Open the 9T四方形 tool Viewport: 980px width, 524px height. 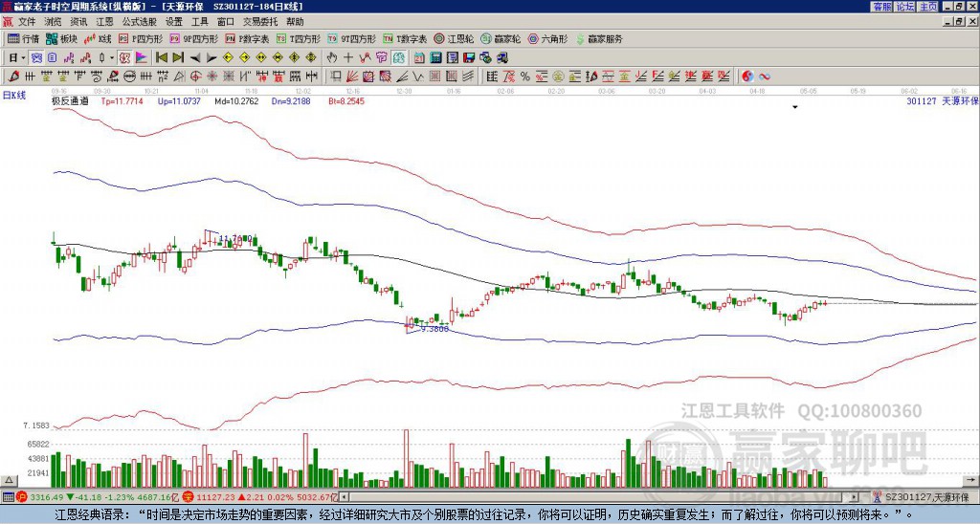point(352,38)
